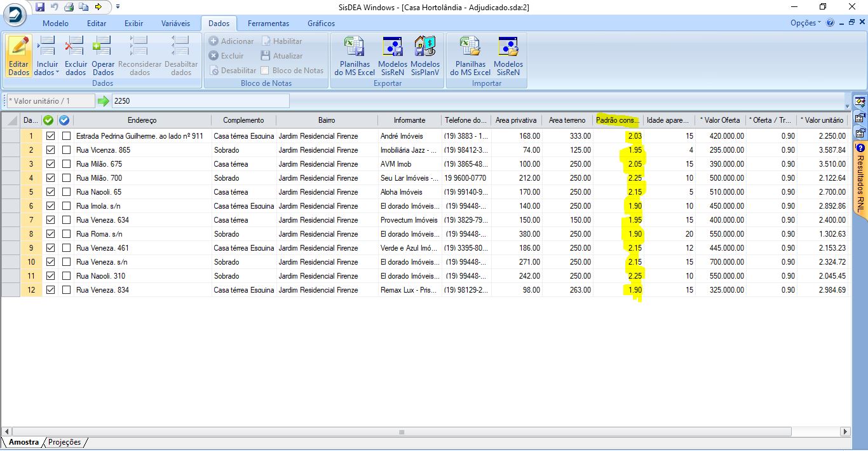Select the Editar Dados pencil tool
This screenshot has width=868, height=451.
tap(19, 56)
